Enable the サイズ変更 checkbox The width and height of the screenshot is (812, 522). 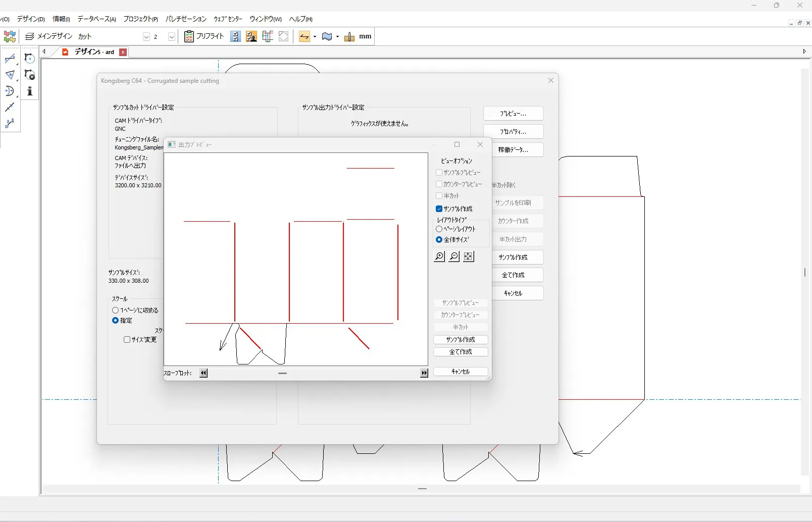127,339
